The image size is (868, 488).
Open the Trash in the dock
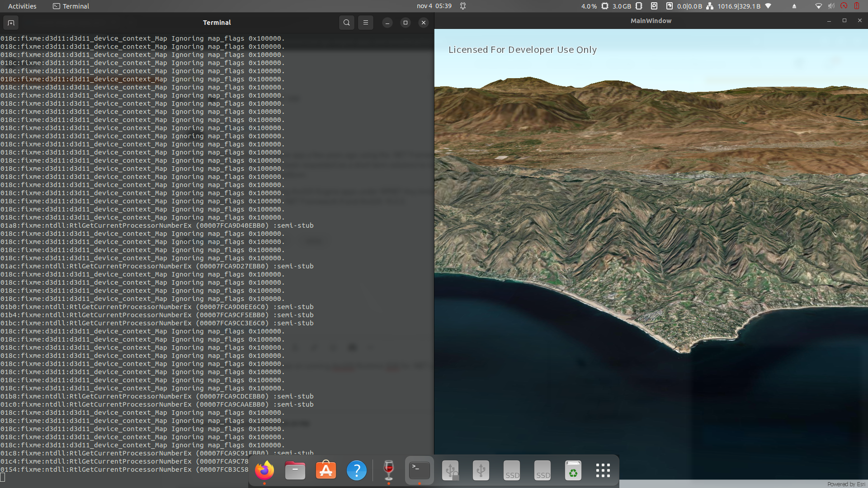pyautogui.click(x=573, y=470)
